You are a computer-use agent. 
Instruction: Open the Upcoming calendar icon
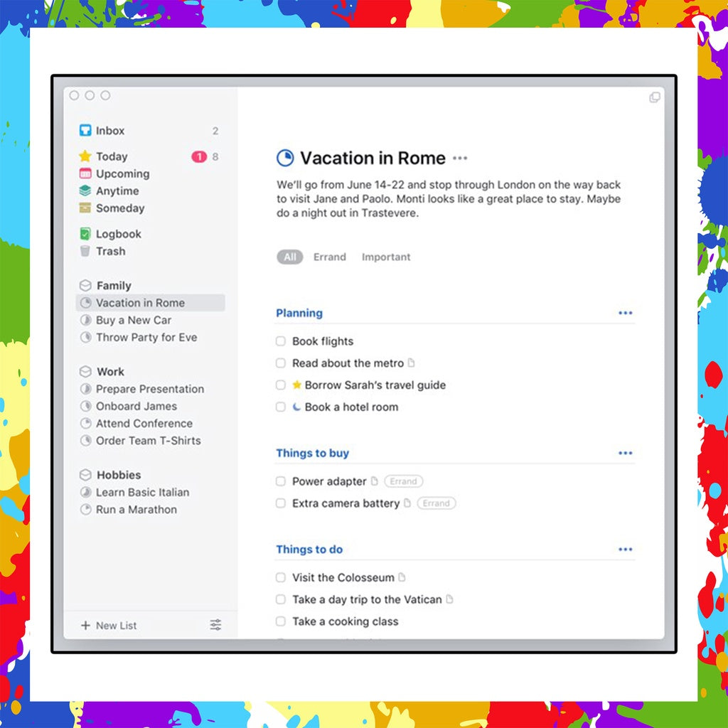pos(86,173)
